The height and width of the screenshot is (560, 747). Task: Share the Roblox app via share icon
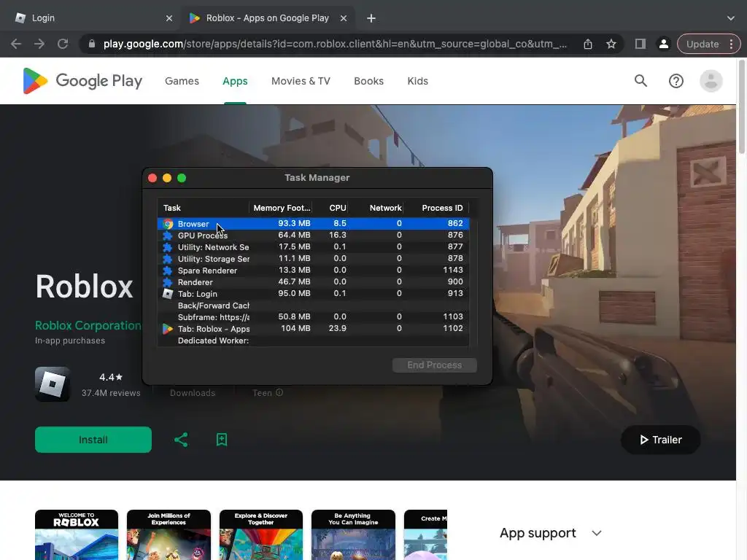pos(181,440)
